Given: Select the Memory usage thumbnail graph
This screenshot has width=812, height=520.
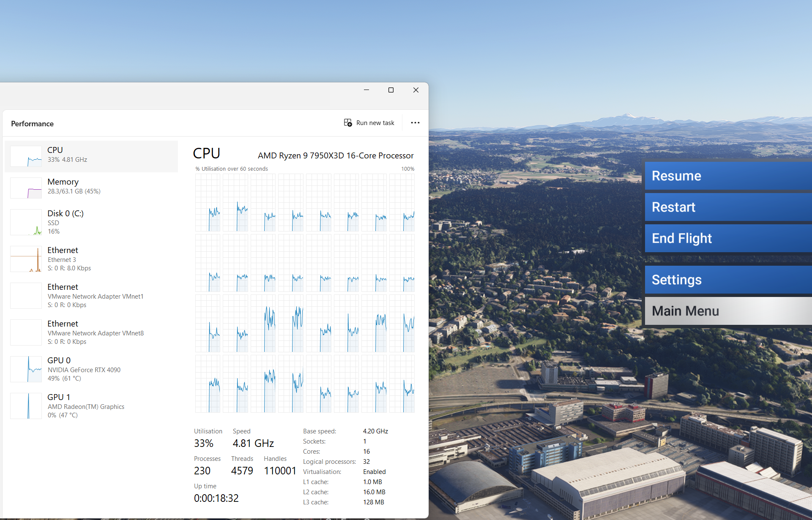Looking at the screenshot, I should (26, 188).
